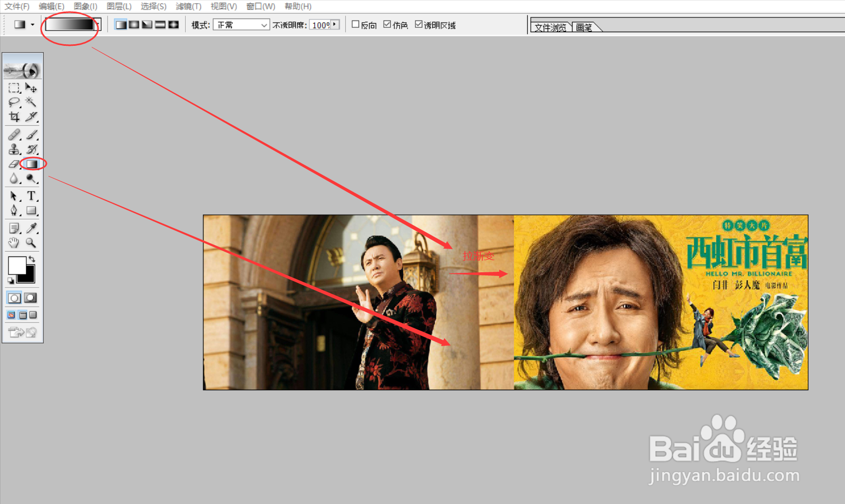Select the Gradient tool in toolbox
This screenshot has height=504, width=845.
click(32, 164)
